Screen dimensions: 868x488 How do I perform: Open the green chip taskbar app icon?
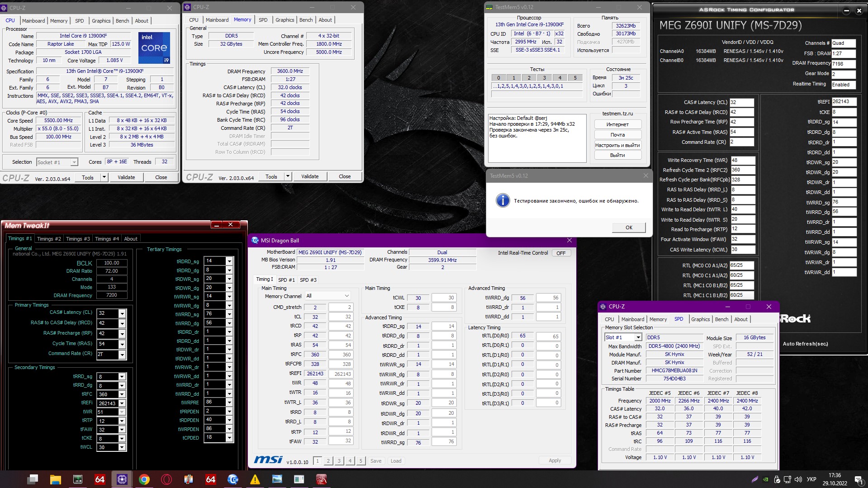click(77, 479)
